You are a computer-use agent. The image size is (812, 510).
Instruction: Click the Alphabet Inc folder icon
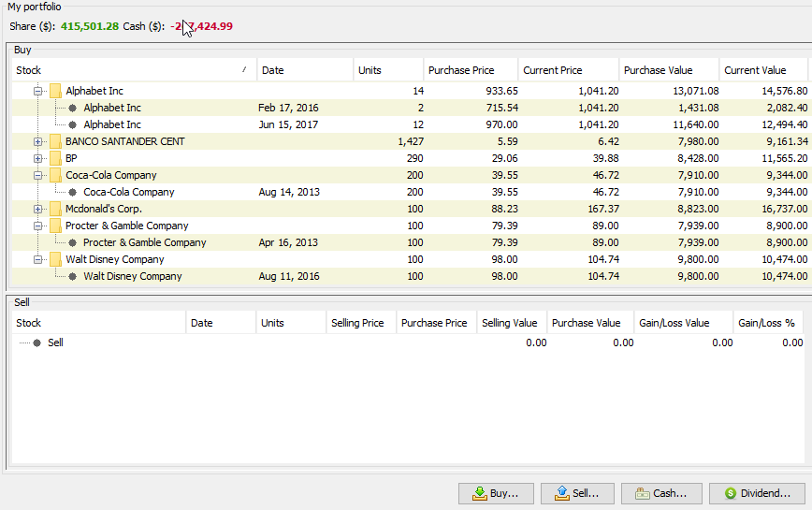click(55, 91)
